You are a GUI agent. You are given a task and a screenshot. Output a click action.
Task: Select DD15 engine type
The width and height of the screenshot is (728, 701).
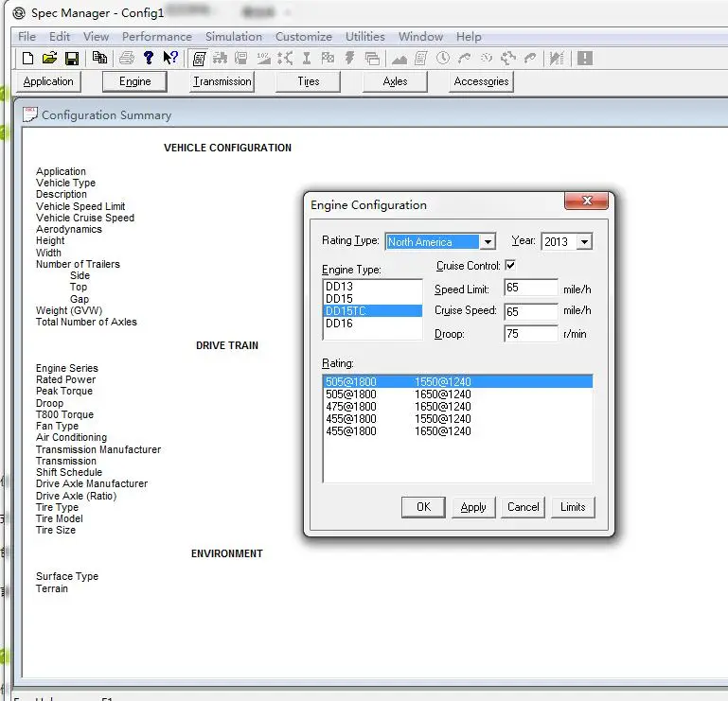(372, 299)
